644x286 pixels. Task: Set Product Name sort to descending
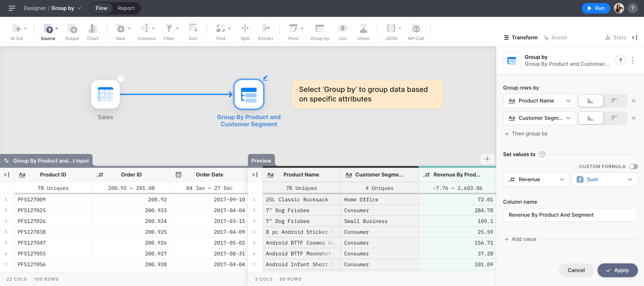click(x=614, y=101)
